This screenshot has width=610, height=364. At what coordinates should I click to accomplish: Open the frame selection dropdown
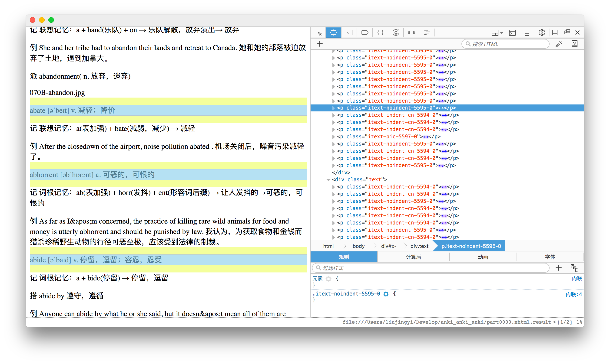pyautogui.click(x=497, y=33)
